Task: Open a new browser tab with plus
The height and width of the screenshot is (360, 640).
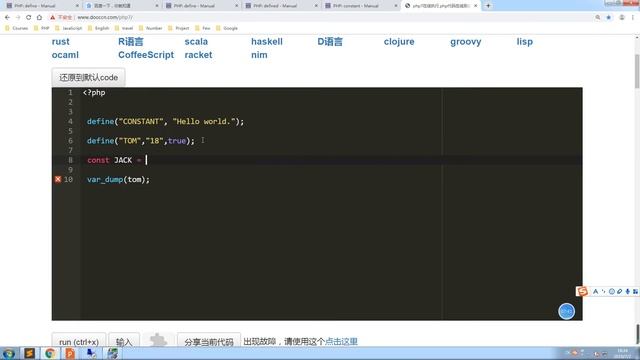Action: (488, 6)
